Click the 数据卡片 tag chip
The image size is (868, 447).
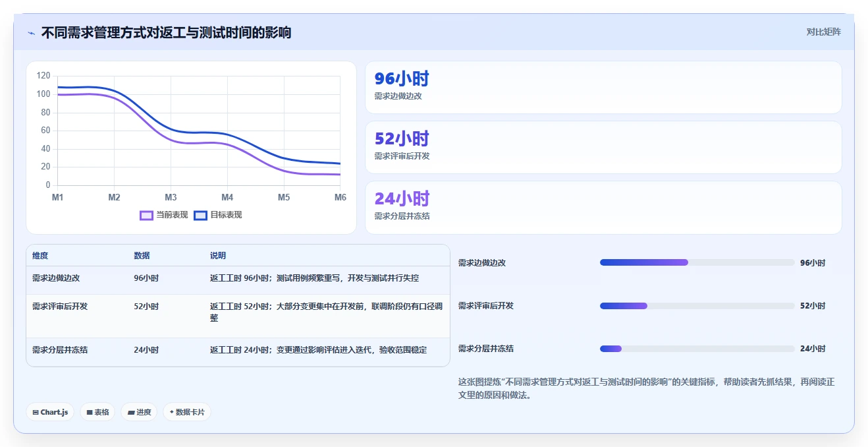(187, 412)
